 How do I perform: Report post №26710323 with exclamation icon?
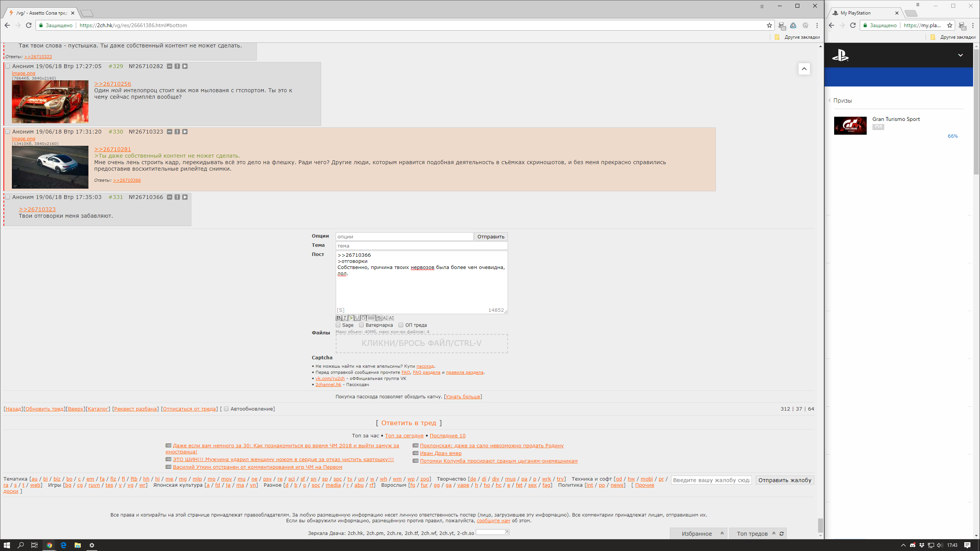(x=177, y=132)
